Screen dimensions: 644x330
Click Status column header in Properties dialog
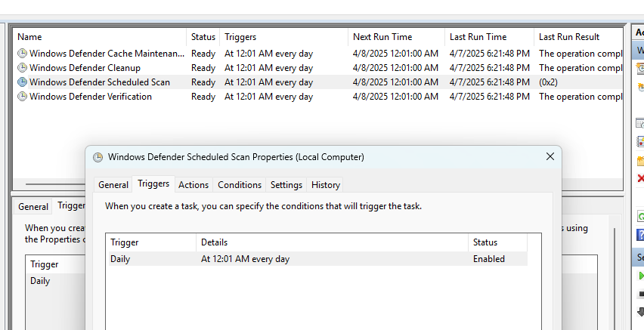(497, 242)
